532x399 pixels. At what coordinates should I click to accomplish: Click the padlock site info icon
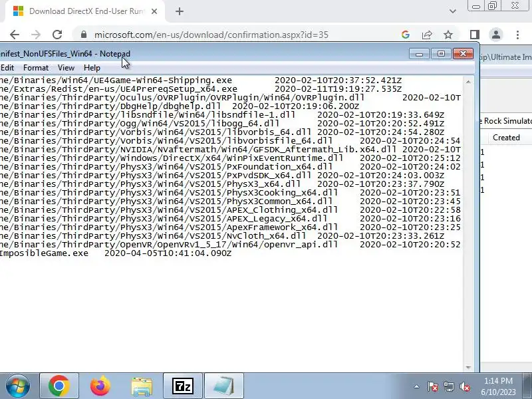pyautogui.click(x=84, y=35)
